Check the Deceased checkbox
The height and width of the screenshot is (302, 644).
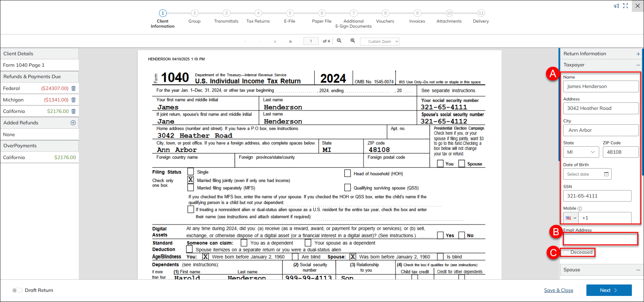tap(566, 252)
